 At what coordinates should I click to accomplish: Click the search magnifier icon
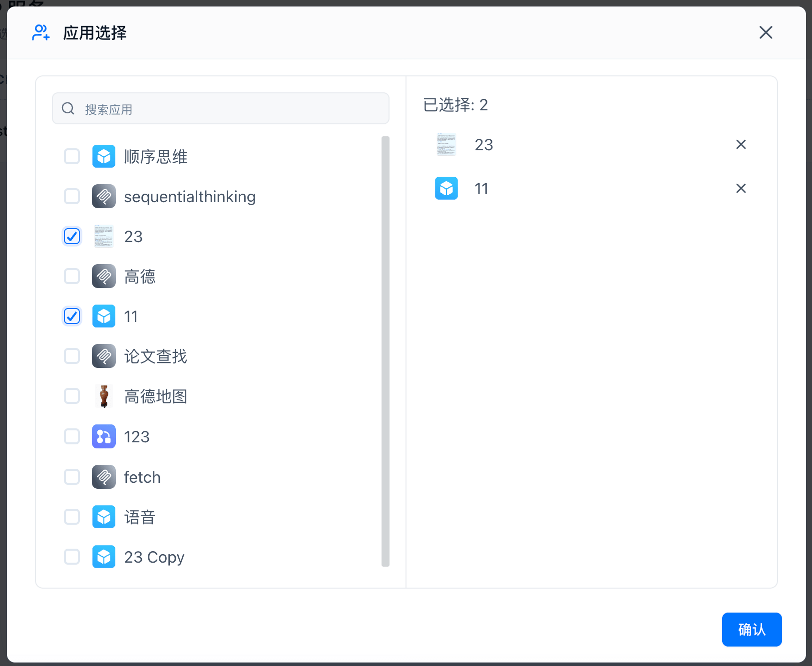click(68, 109)
